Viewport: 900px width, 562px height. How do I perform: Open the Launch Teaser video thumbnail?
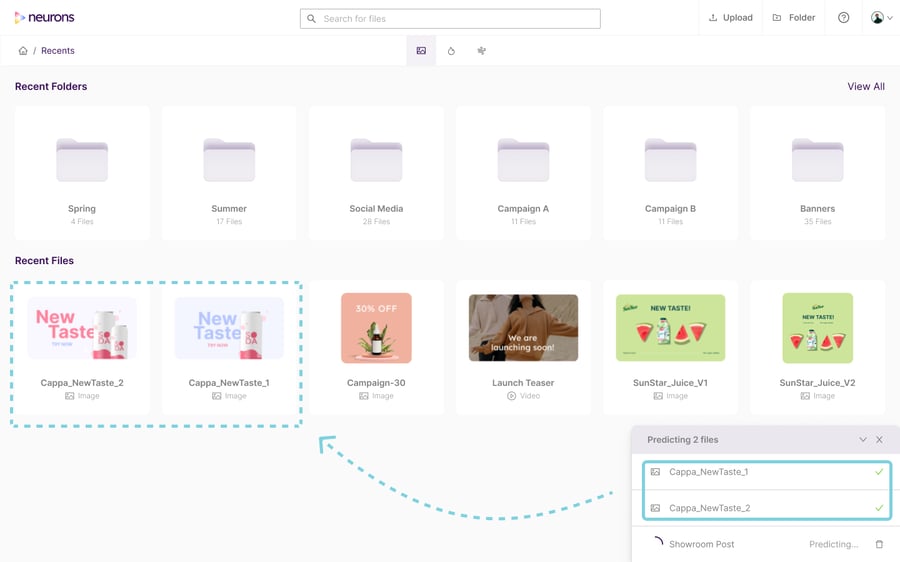tap(523, 328)
